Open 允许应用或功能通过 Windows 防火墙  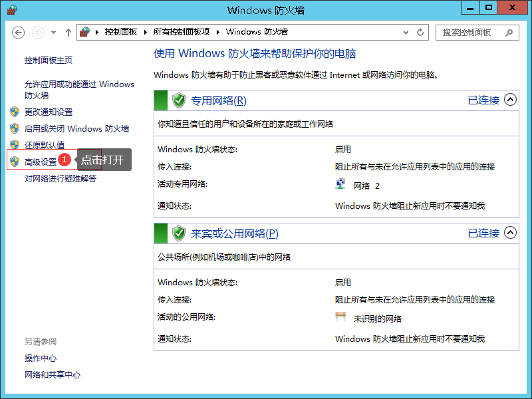tap(79, 90)
